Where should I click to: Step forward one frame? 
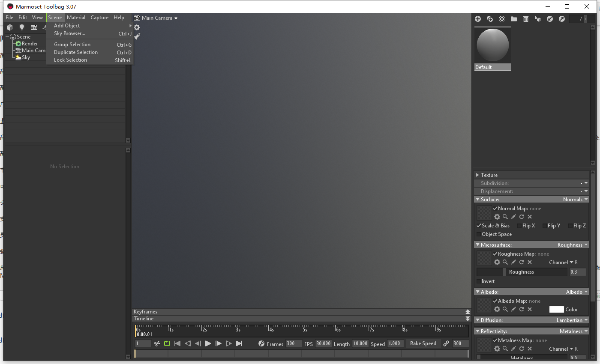(x=219, y=343)
